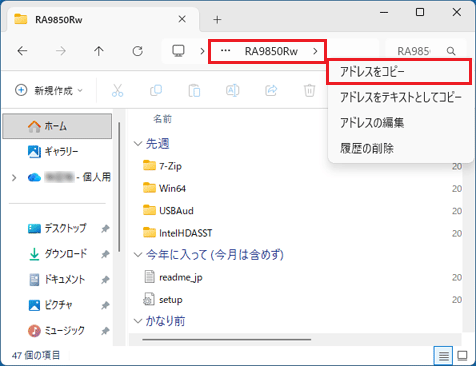This screenshot has height=366, width=476.
Task: Collapse the 先週 group
Action: point(137,144)
